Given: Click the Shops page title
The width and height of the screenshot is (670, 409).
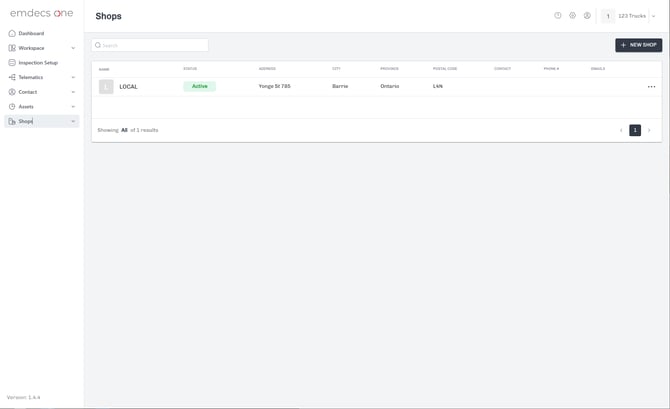Looking at the screenshot, I should (x=109, y=16).
